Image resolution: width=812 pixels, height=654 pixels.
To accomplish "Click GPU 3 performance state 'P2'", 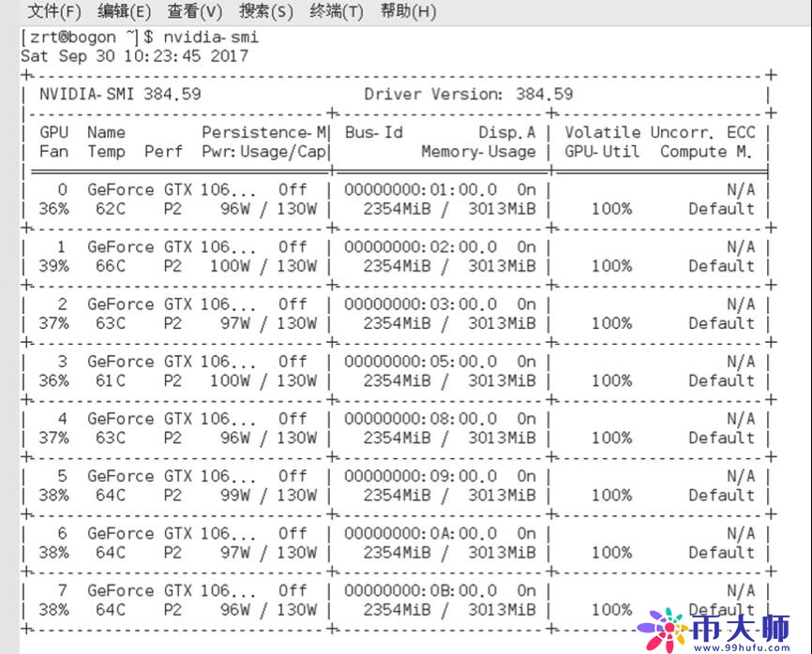I will 173,380.
